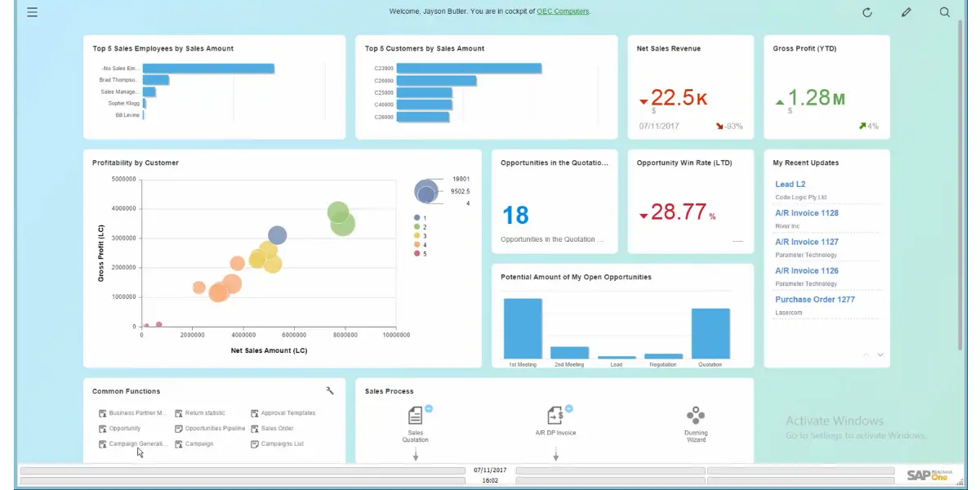The height and width of the screenshot is (490, 980).
Task: Open A/R Invoice 1128 from recent updates
Action: (806, 212)
